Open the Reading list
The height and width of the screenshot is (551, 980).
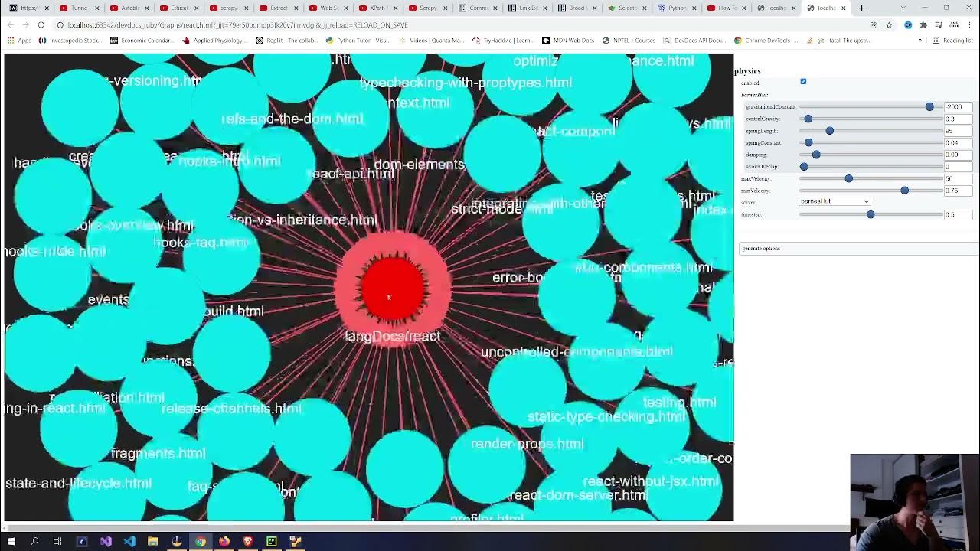pos(952,40)
